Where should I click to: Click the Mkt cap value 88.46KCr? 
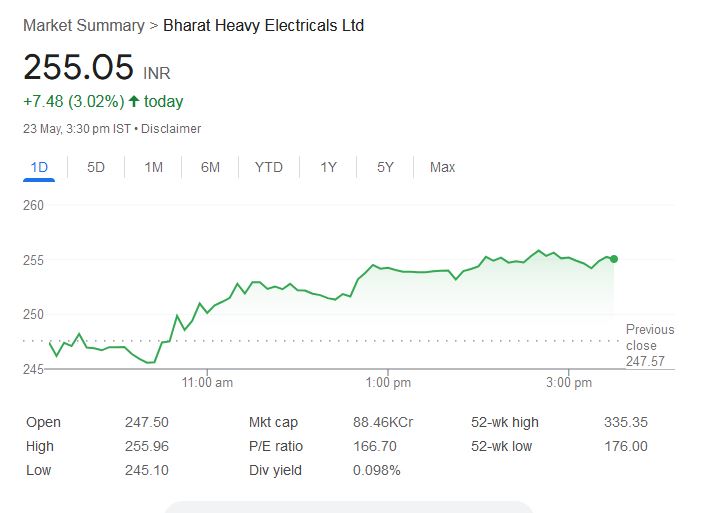point(383,422)
